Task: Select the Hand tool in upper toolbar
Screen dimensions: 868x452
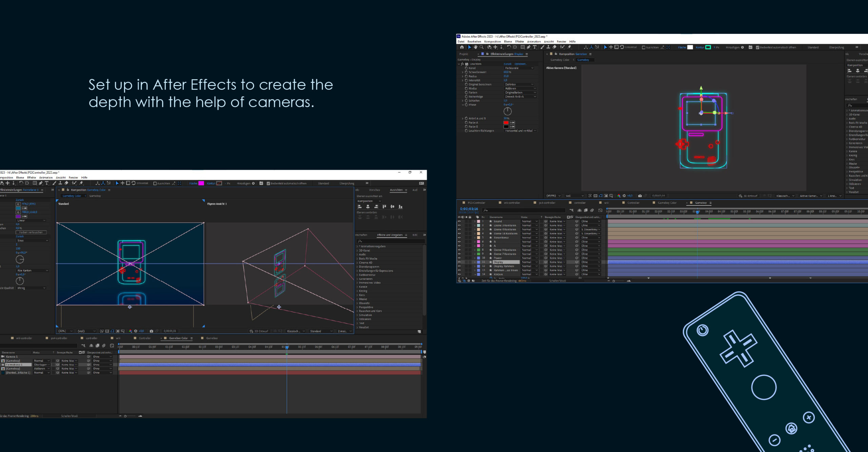Action: (475, 47)
